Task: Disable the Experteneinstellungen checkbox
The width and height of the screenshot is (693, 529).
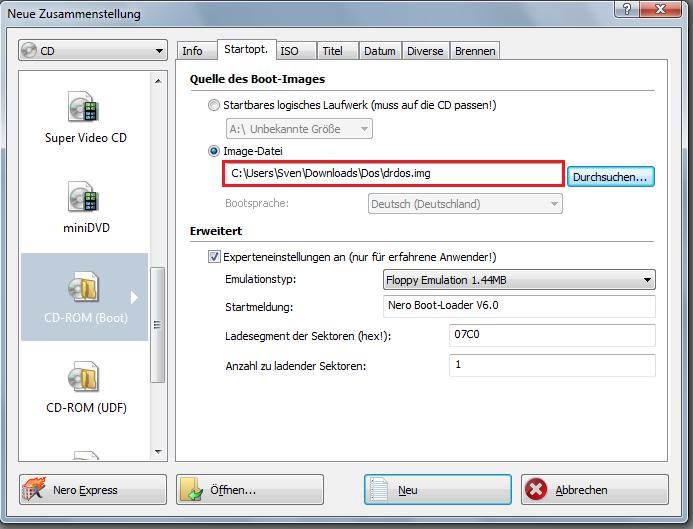Action: [214, 256]
